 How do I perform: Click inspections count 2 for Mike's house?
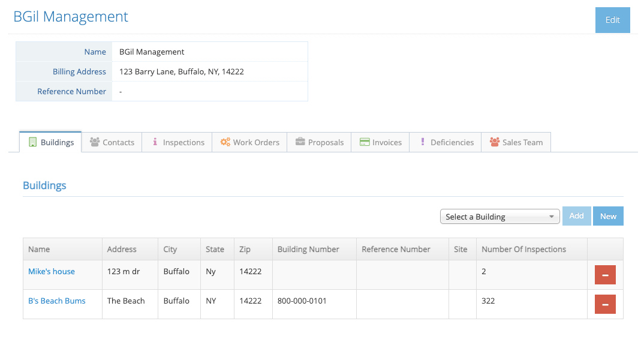point(484,271)
